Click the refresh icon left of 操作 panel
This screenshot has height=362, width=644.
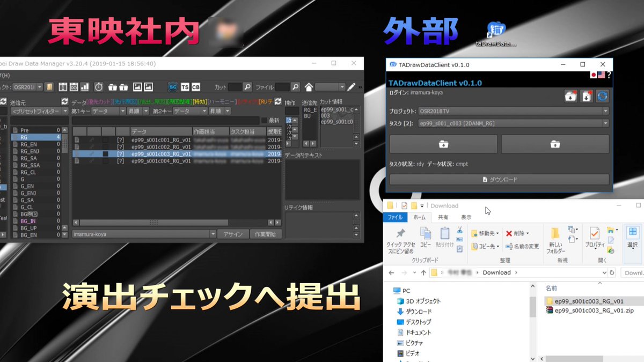pos(278,101)
